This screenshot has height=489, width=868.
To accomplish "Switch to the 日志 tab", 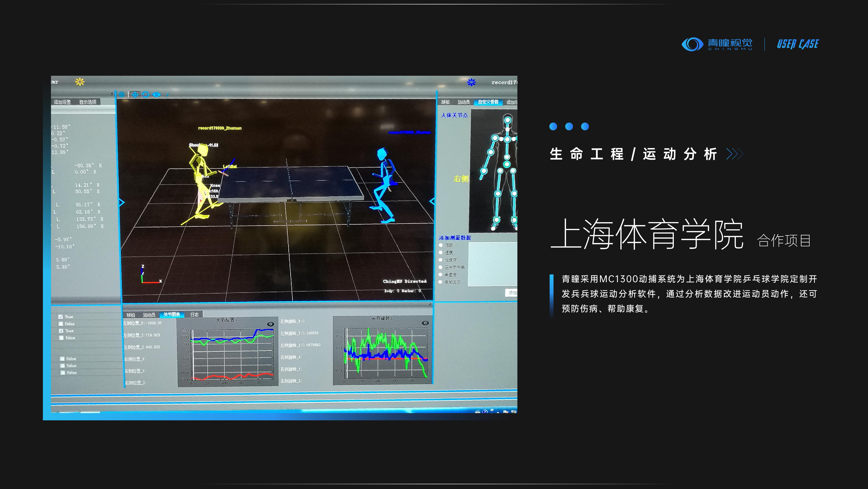I will [x=194, y=315].
